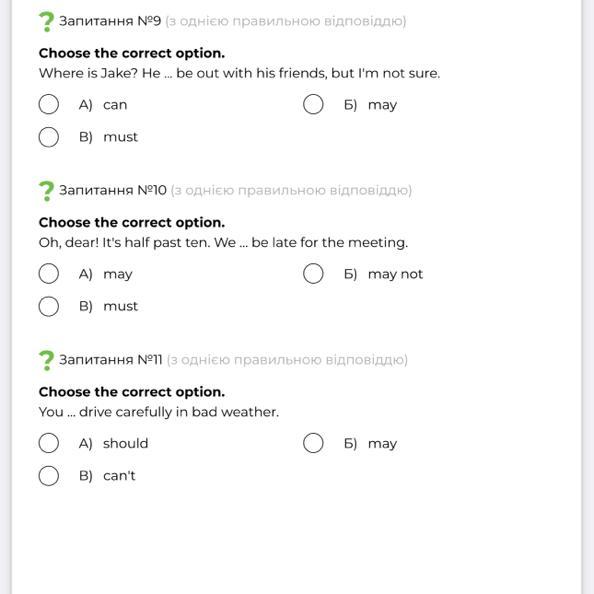The image size is (594, 594).
Task: Click the 'You ... drive carefully' sentence
Action: (x=158, y=412)
